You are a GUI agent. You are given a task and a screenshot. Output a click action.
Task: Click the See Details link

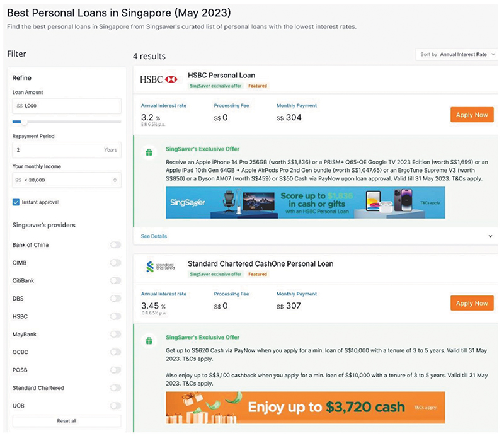point(154,236)
